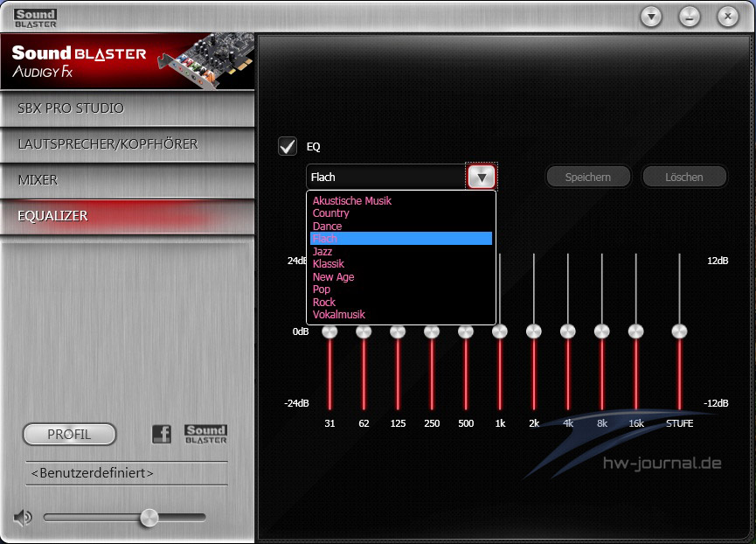Select the Vokalmusik preset
This screenshot has height=544, width=756.
[x=400, y=315]
